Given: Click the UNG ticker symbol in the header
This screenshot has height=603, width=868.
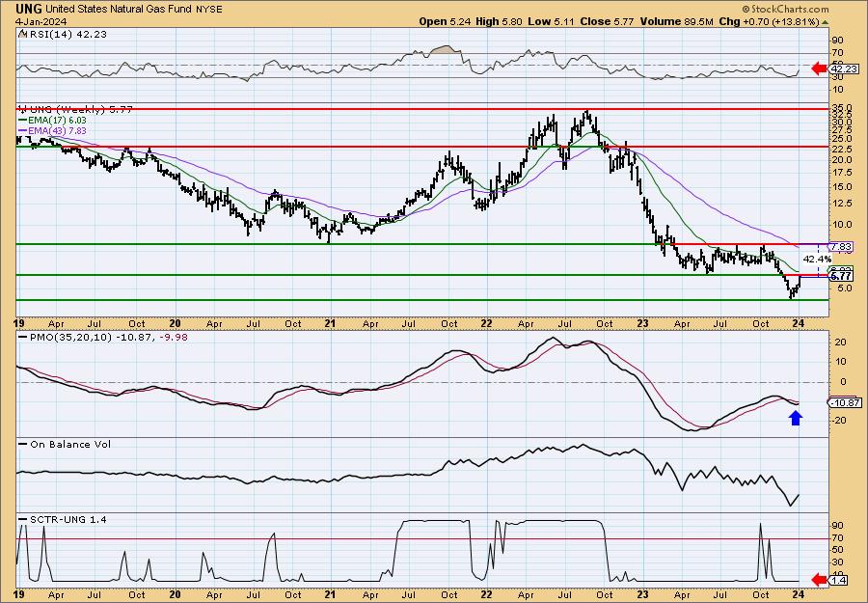Looking at the screenshot, I should pos(29,9).
